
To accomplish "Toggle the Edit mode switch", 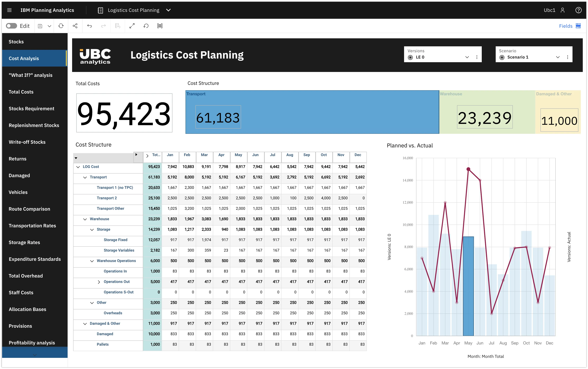I will tap(11, 26).
